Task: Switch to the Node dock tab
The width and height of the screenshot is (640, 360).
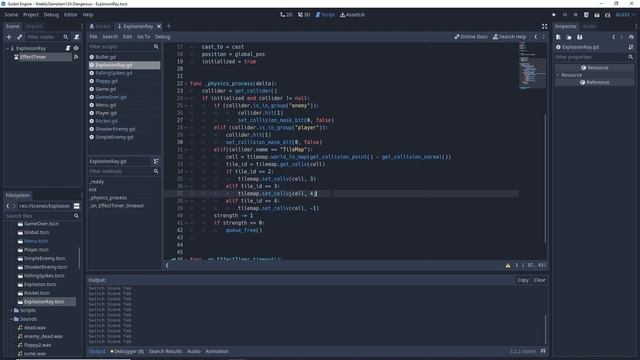Action: pos(589,26)
